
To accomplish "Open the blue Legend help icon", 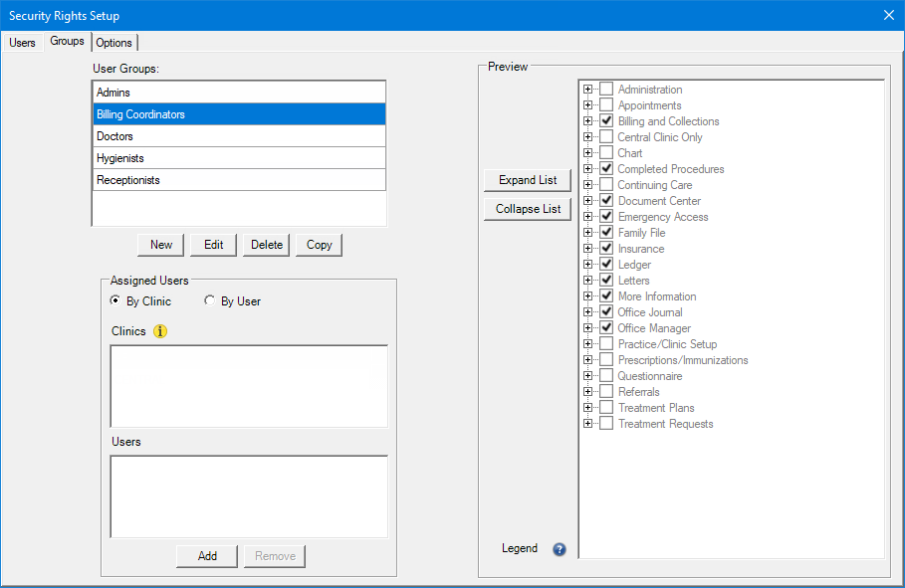I will [560, 549].
